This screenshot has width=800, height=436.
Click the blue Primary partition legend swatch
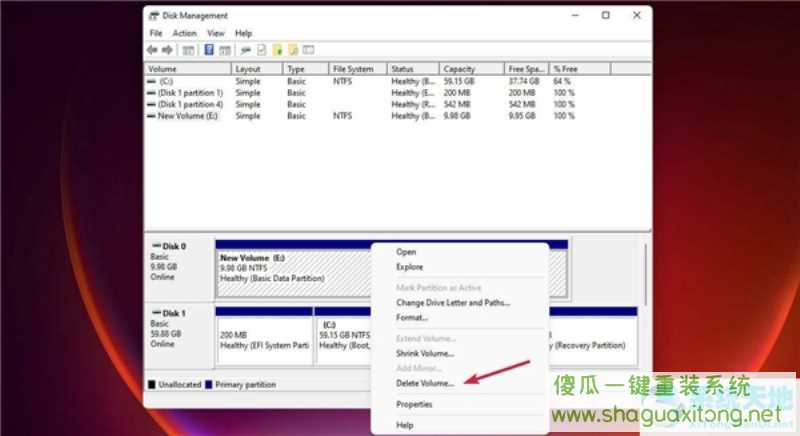pyautogui.click(x=208, y=384)
